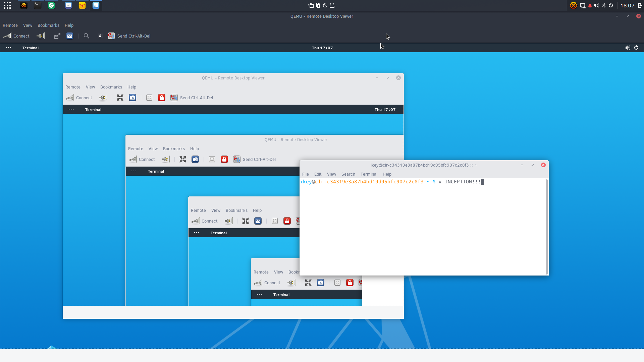Open the mail app icon in the top panel
The height and width of the screenshot is (362, 644).
[x=68, y=5]
